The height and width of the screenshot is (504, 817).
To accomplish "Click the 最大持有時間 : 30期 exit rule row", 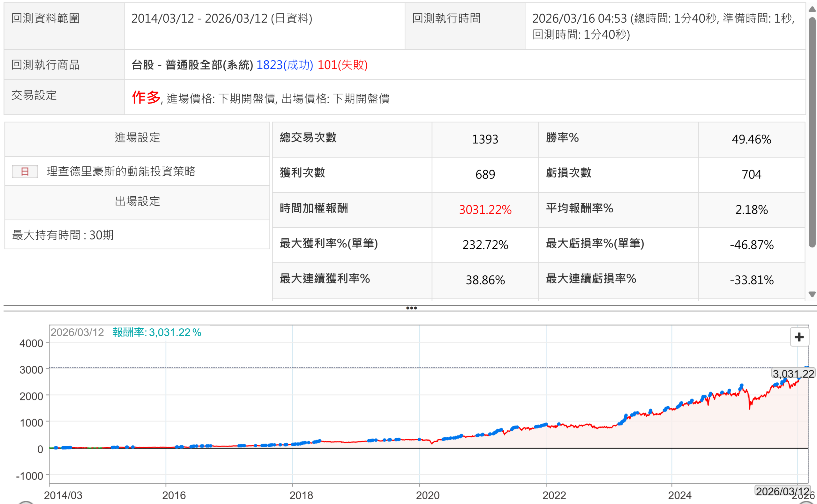I will click(63, 235).
